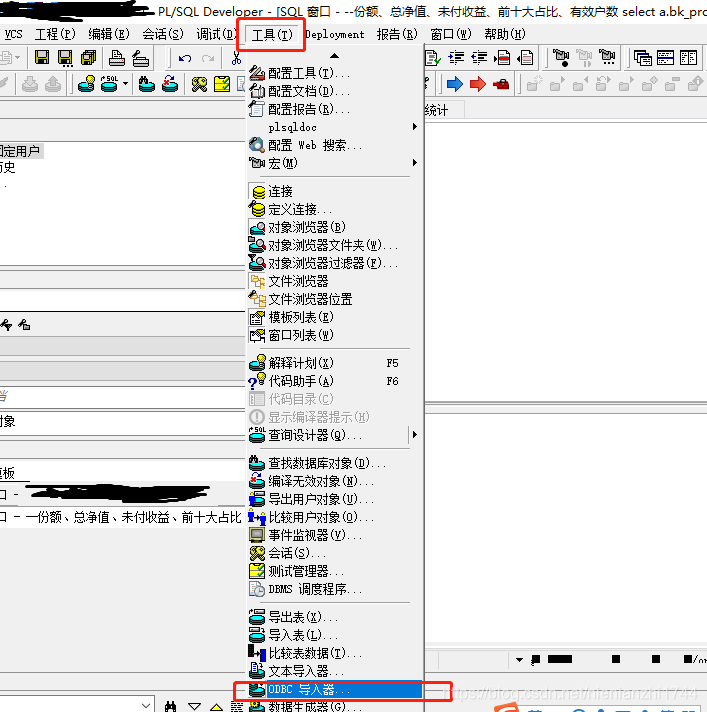This screenshot has width=707, height=712.
Task: Select 模板列表(E) menu entry
Action: coord(335,317)
